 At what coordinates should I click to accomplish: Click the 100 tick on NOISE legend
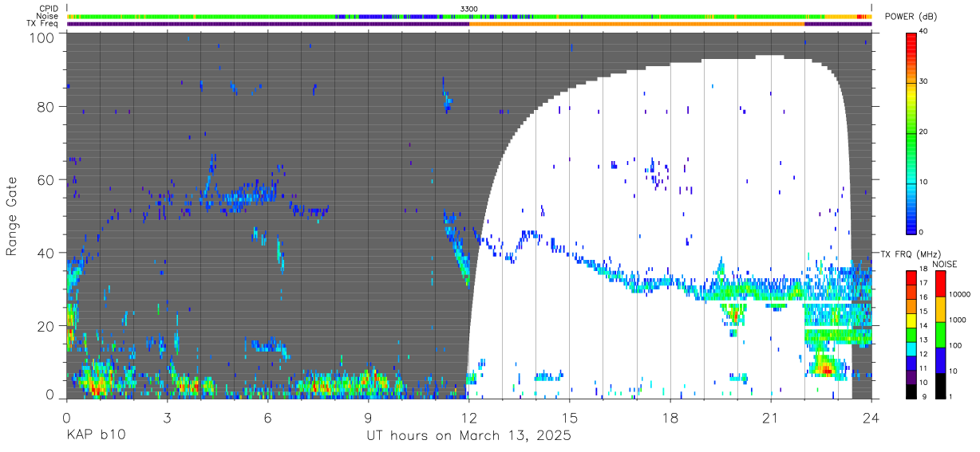coord(956,345)
